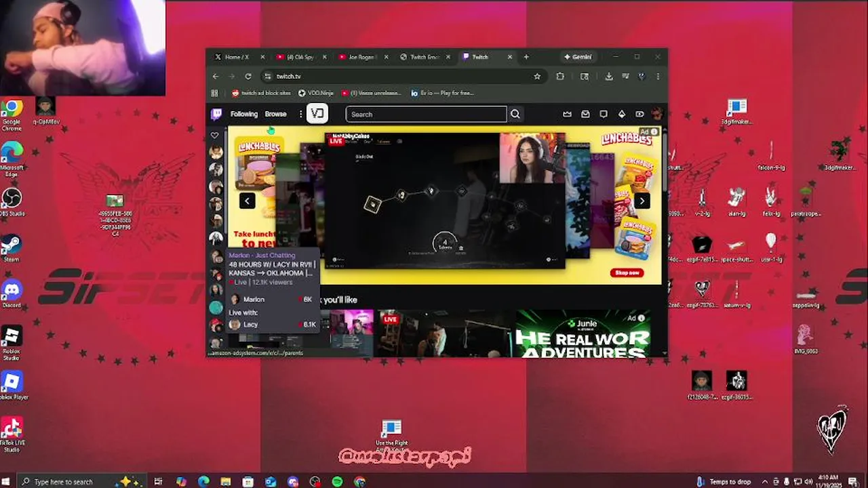Go to previous stream in carousel

[x=247, y=201]
